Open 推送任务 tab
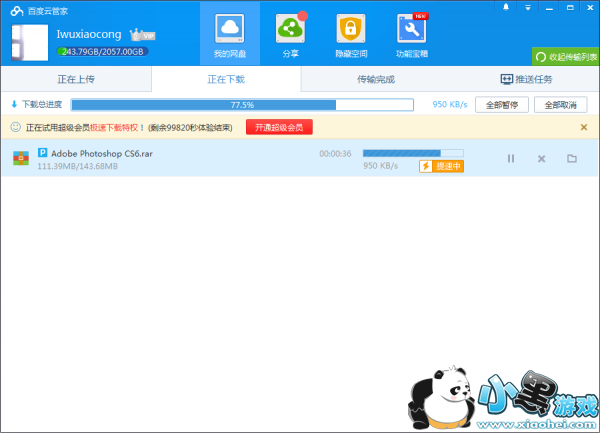The height and width of the screenshot is (433, 600). coord(526,79)
